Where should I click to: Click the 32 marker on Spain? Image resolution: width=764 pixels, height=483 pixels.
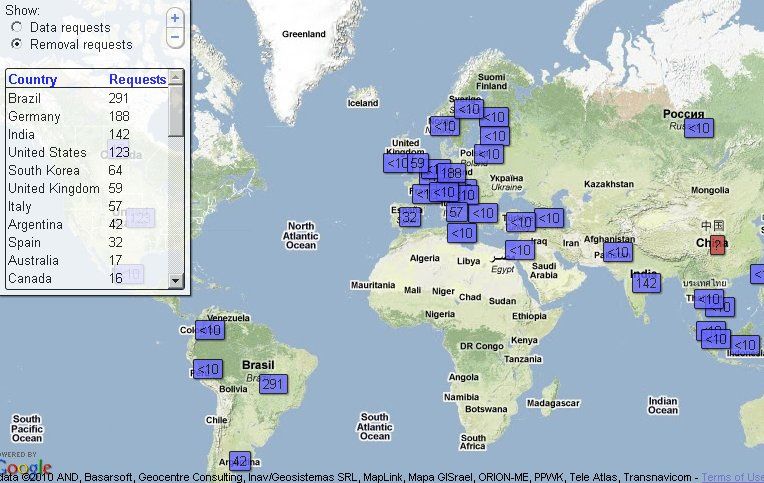(410, 217)
